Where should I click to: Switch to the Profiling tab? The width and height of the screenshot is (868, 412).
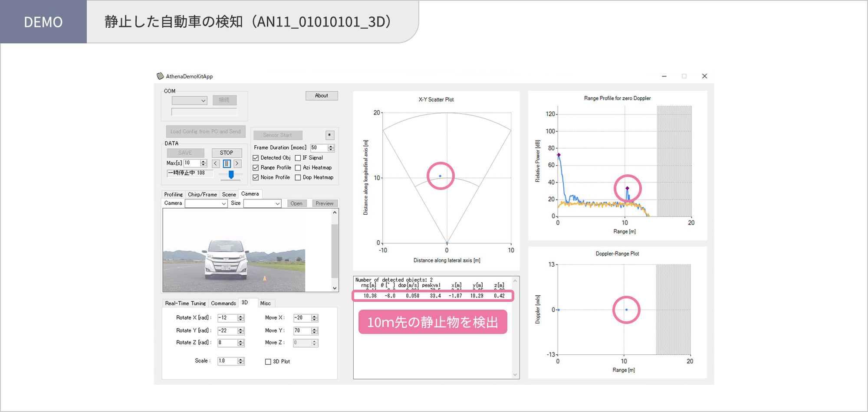pos(173,195)
